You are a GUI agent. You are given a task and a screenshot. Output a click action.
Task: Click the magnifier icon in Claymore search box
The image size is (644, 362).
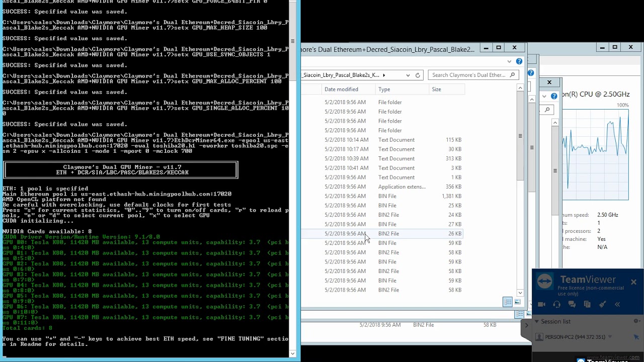[x=512, y=75]
